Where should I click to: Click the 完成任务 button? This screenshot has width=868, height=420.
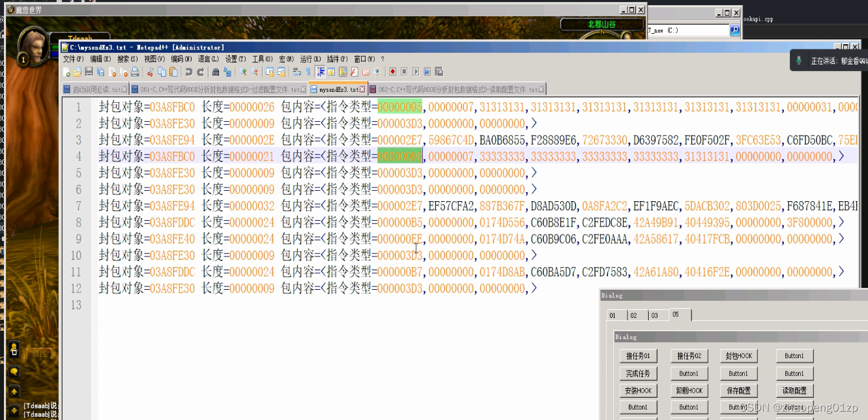[639, 374]
